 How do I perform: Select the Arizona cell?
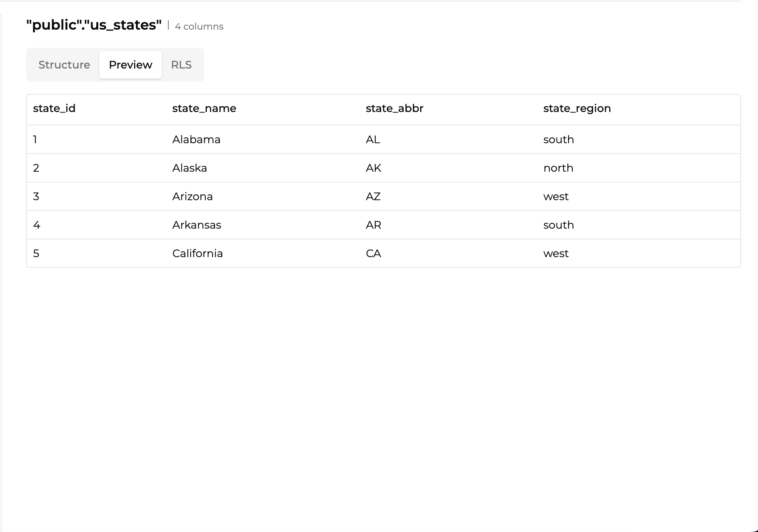(192, 196)
